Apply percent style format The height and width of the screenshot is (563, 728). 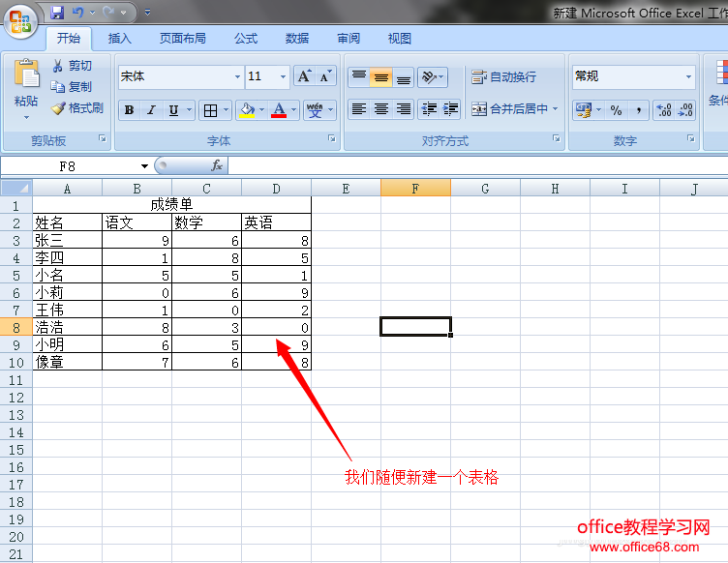(x=616, y=110)
